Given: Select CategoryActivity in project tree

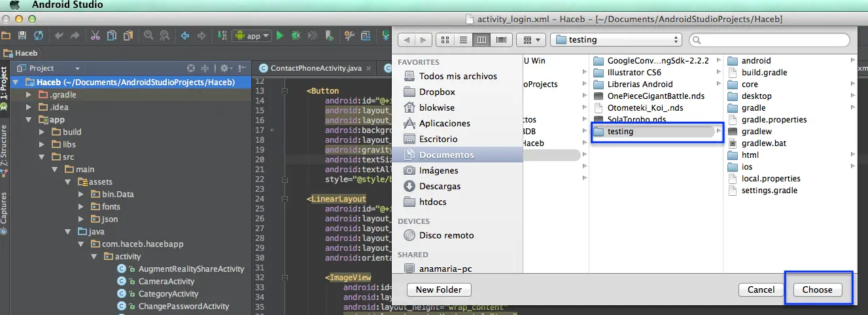Looking at the screenshot, I should point(168,294).
